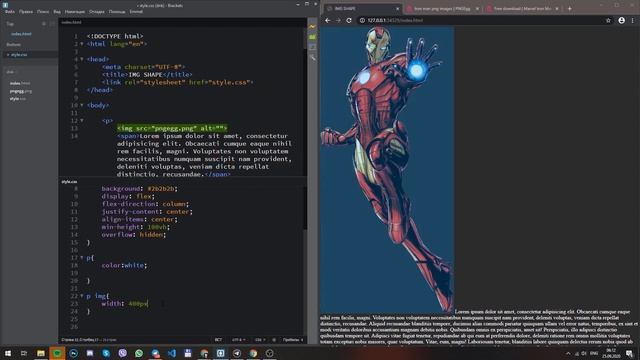
Task: Collapse the html tag fold arrow on line 2
Action: (82, 44)
